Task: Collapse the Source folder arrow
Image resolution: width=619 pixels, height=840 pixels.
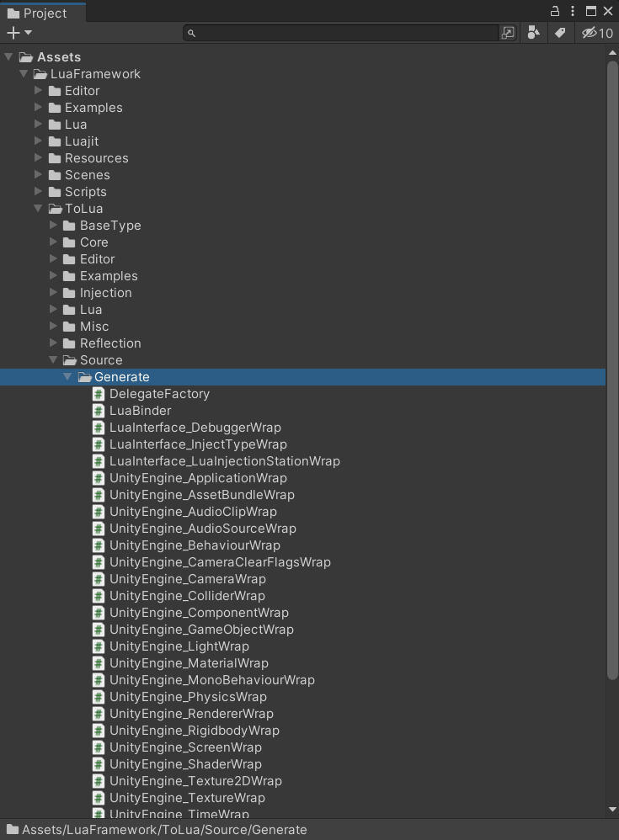Action: pyautogui.click(x=53, y=359)
